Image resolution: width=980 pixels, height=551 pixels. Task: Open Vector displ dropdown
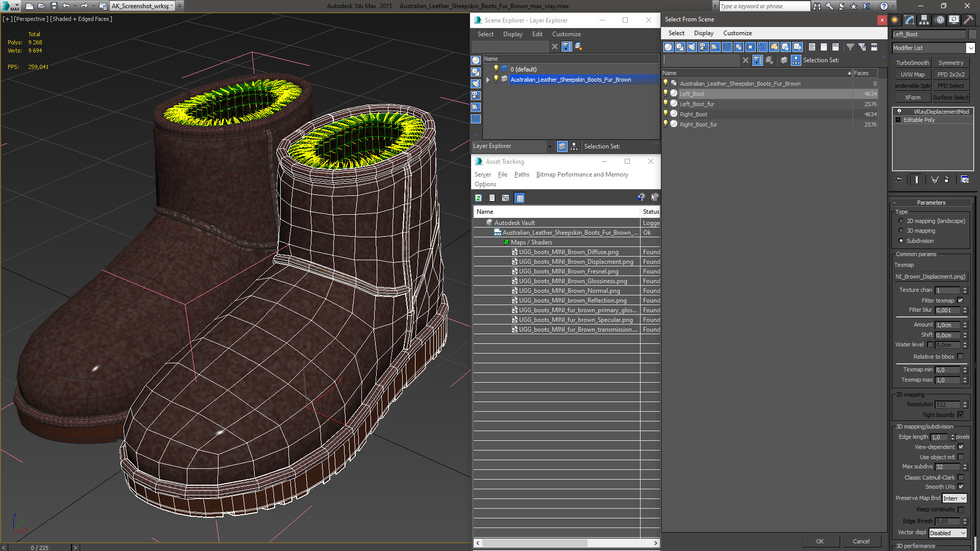pyautogui.click(x=947, y=533)
